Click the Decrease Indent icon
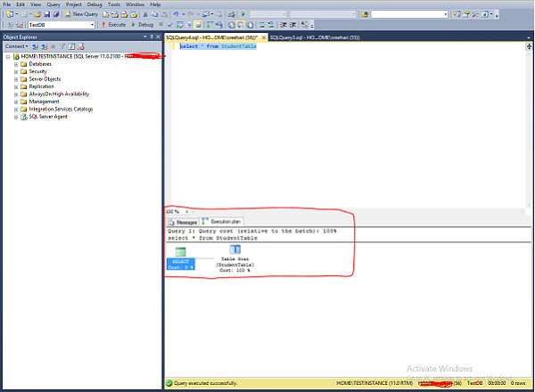Image resolution: width=535 pixels, height=392 pixels. click(x=284, y=25)
